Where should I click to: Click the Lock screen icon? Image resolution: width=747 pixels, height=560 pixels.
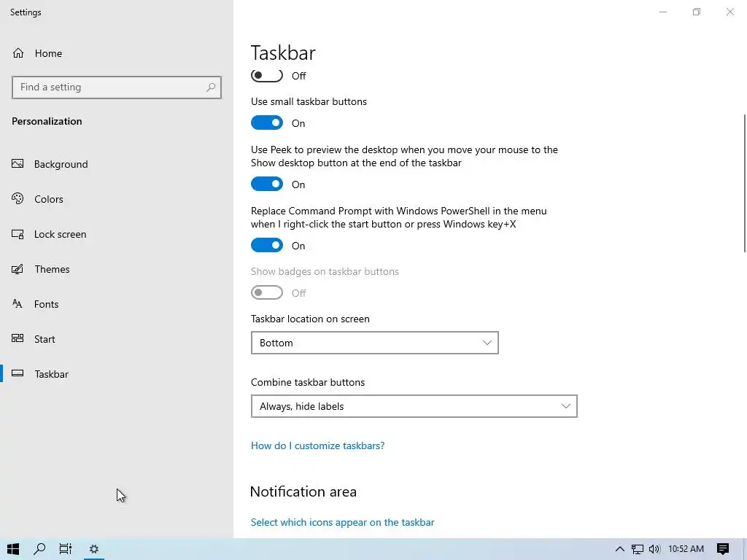tap(18, 234)
